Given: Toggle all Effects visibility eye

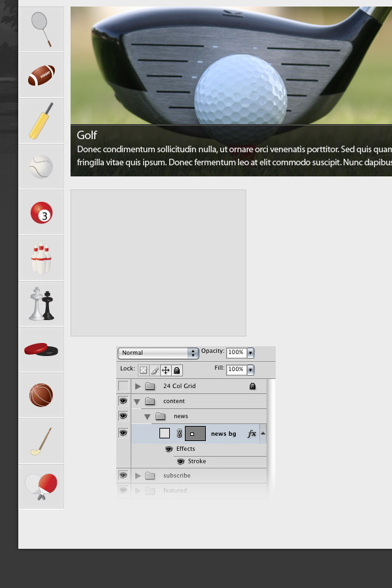Looking at the screenshot, I should pos(169,449).
